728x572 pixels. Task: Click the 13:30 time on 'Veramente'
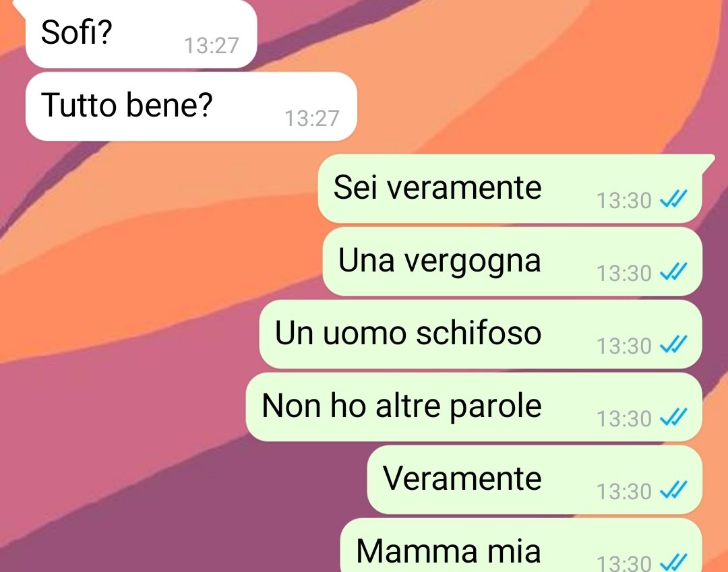(x=624, y=492)
